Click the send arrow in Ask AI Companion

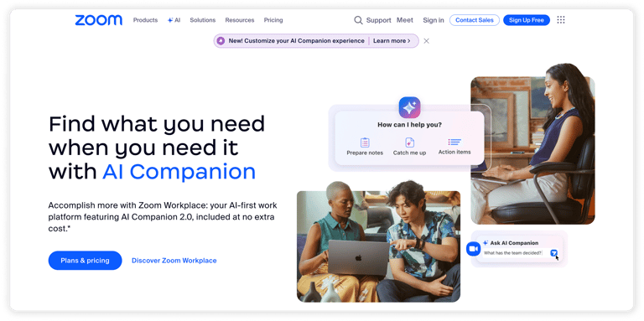coord(554,253)
